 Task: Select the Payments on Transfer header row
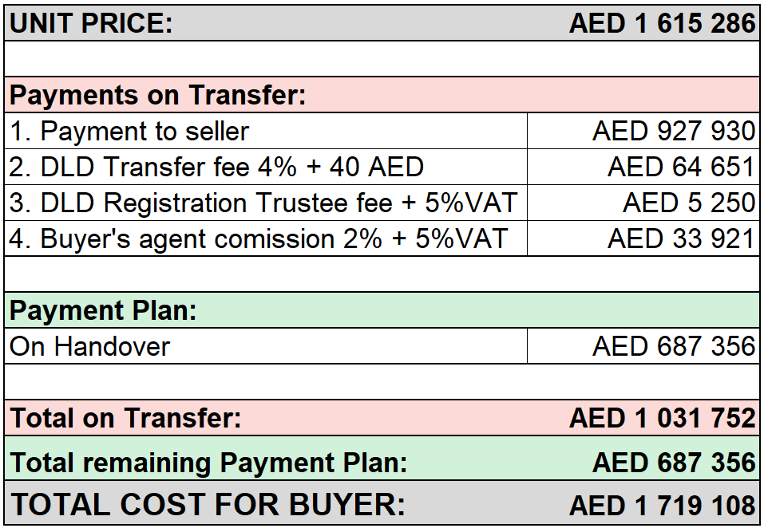382,94
